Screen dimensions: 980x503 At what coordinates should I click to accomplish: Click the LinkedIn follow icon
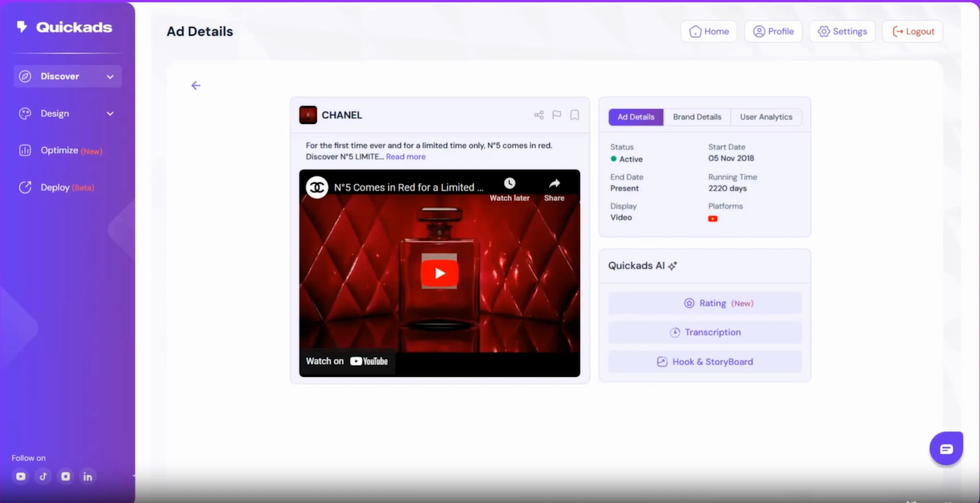(88, 476)
